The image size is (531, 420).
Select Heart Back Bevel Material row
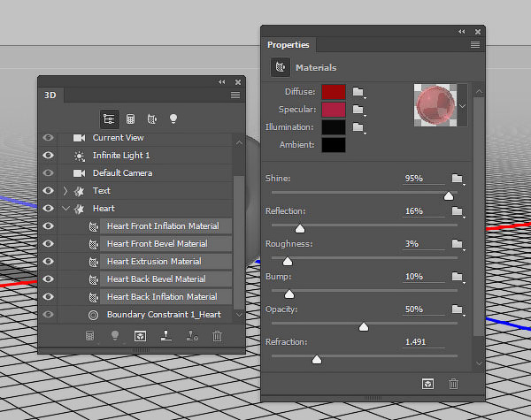[x=166, y=279]
